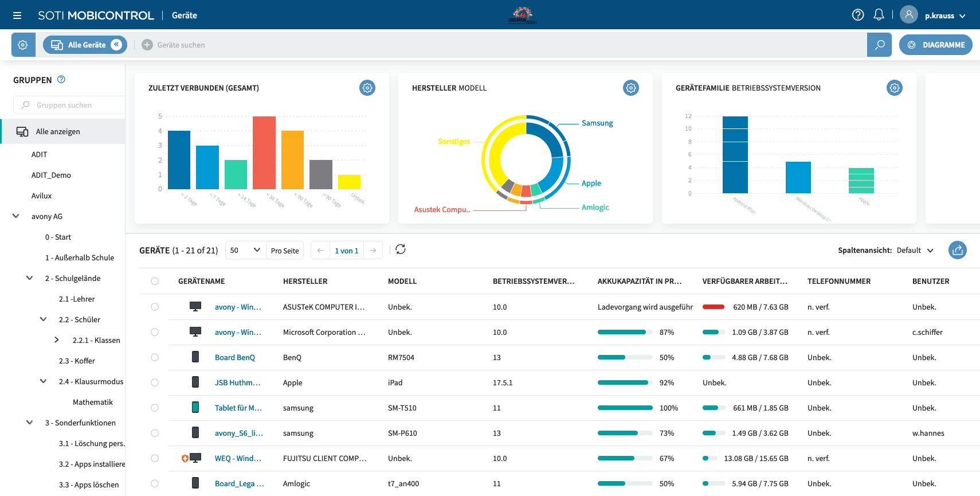
Task: Open the Tablet für M... device link
Action: (x=238, y=408)
